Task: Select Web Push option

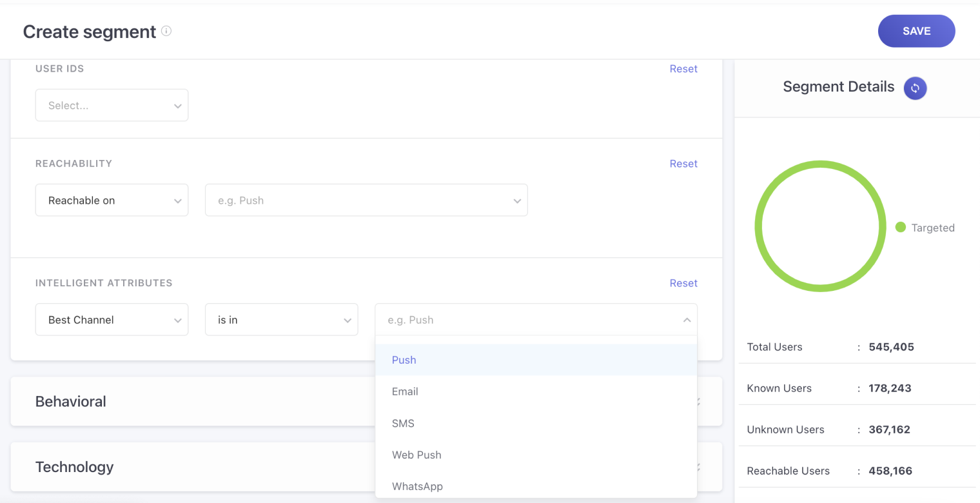Action: coord(416,455)
